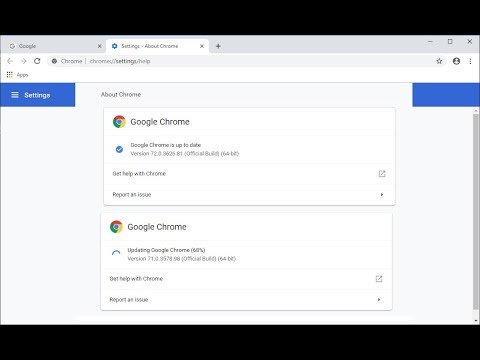The image size is (480, 360).
Task: Open Report an issue in upper card
Action: [x=249, y=195]
